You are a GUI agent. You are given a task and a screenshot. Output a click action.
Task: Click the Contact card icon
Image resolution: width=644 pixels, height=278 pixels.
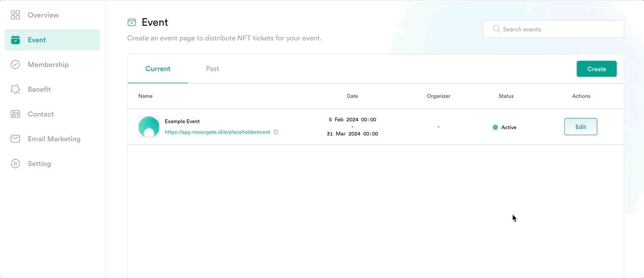15,114
